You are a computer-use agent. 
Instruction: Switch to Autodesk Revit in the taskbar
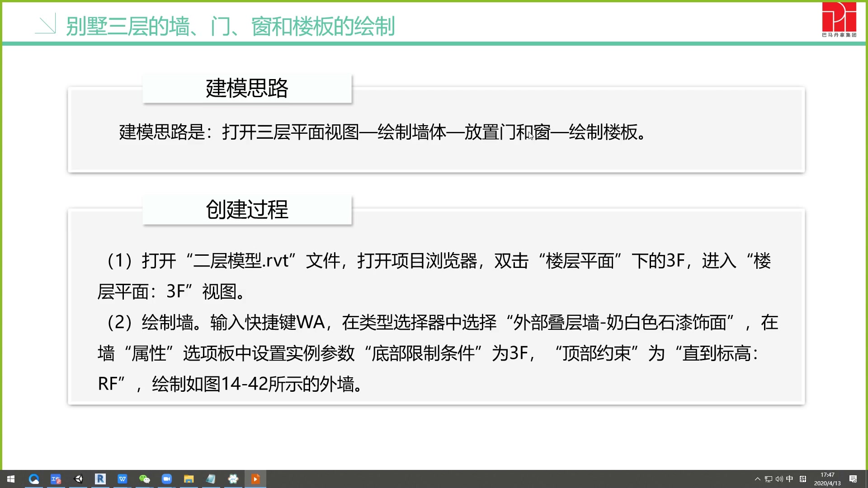(x=100, y=479)
